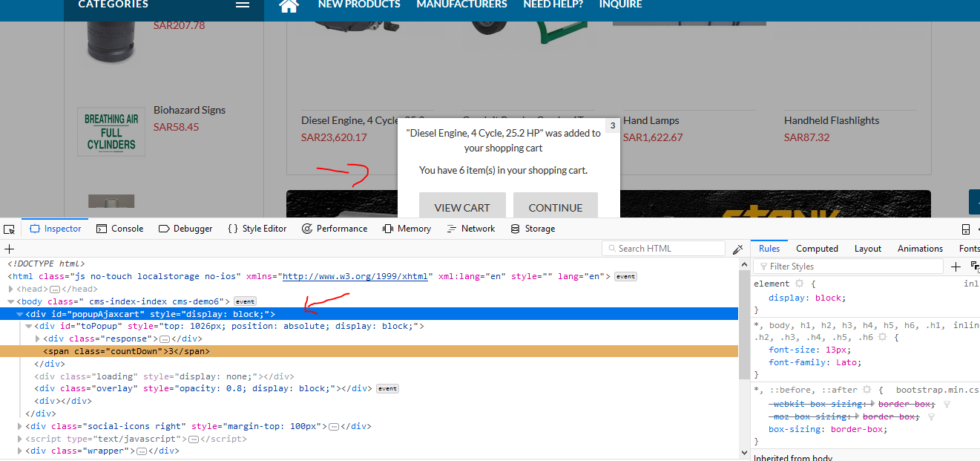980x461 pixels.
Task: Click the create new node plus icon
Action: click(x=9, y=249)
